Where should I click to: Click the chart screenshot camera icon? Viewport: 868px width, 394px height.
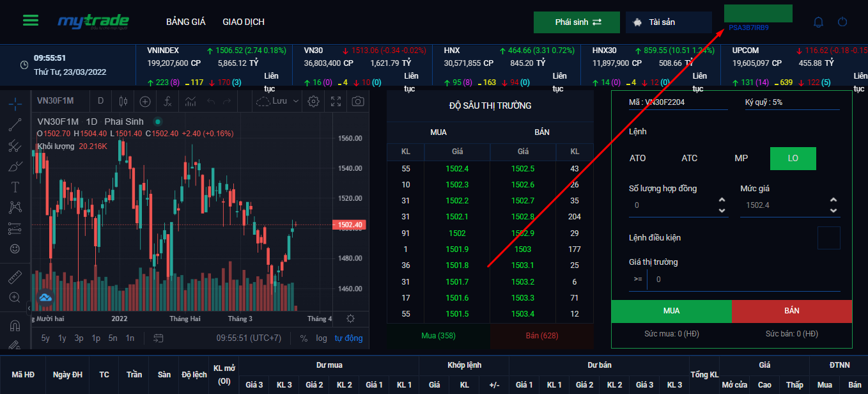point(359,101)
